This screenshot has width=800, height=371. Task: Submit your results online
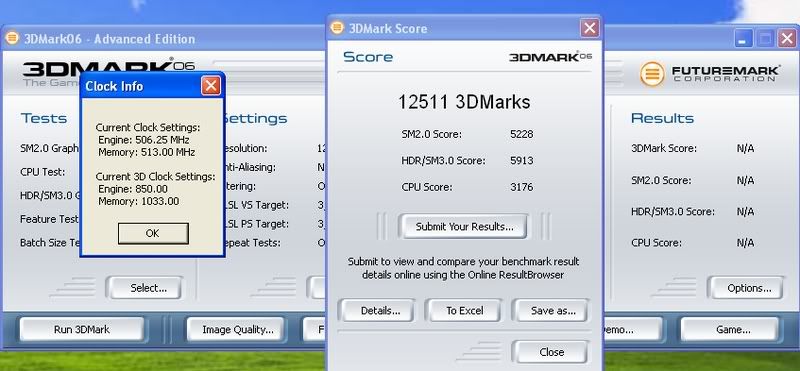(464, 227)
